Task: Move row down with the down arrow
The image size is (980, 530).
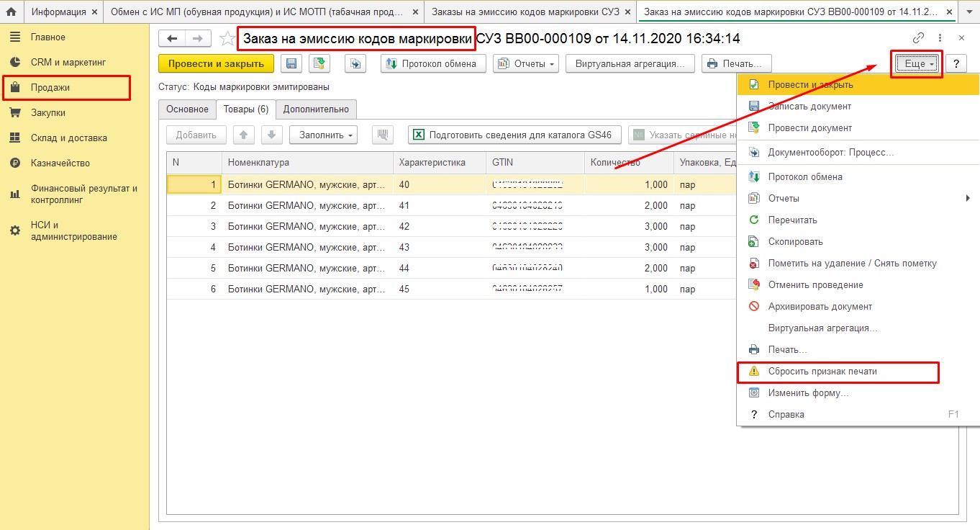Action: pos(271,135)
